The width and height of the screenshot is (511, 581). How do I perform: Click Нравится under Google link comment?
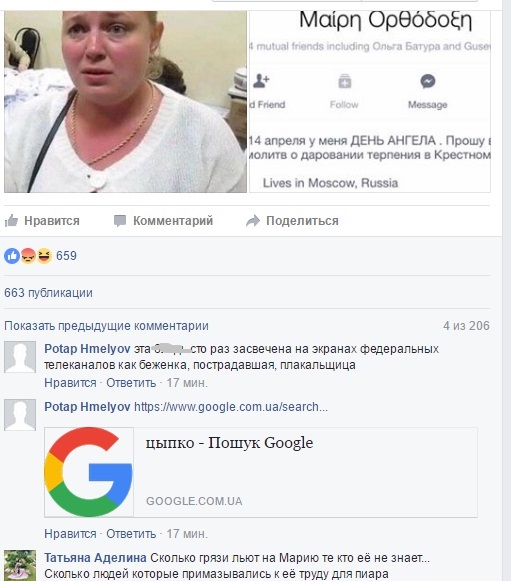click(x=70, y=534)
